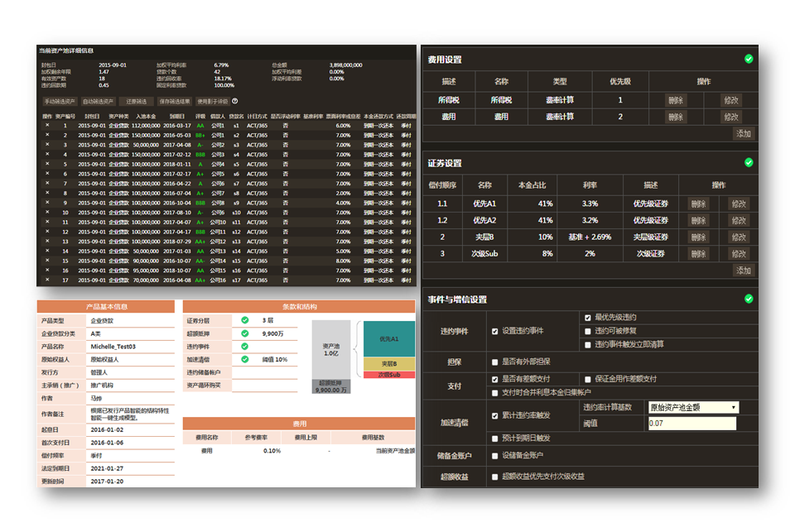
Task: Click the 入池本金 column header
Action: [146, 117]
